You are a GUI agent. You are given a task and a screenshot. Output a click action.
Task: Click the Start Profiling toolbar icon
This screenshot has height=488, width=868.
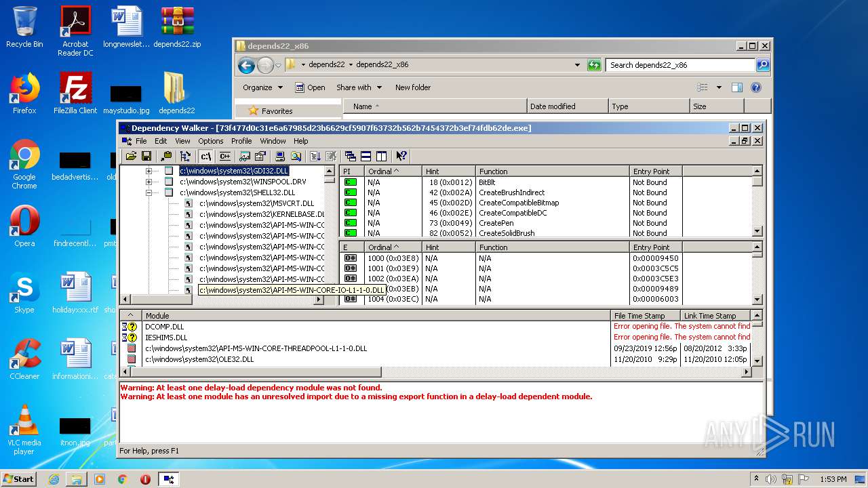coord(316,157)
